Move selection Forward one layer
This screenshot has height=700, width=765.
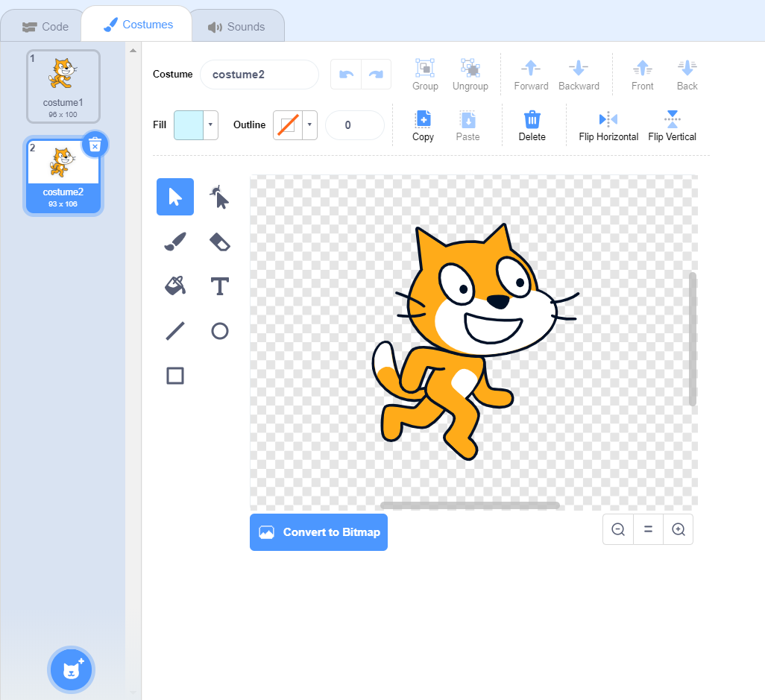(531, 75)
